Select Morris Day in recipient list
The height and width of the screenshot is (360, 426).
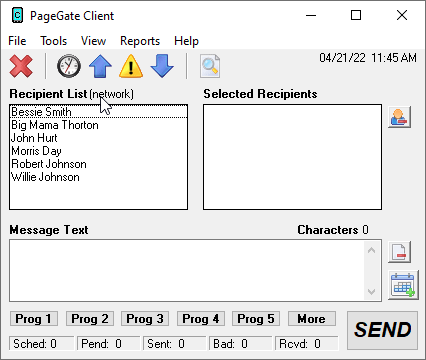coord(99,151)
